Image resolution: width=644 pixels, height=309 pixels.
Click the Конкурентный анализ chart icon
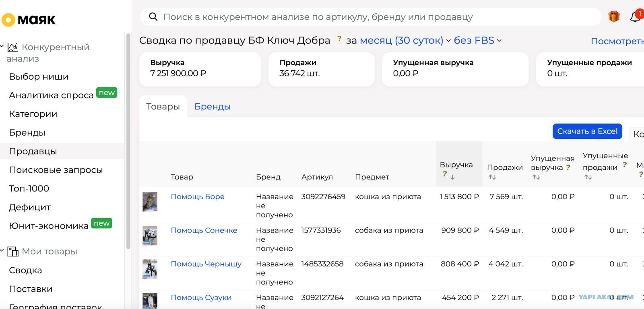12,47
